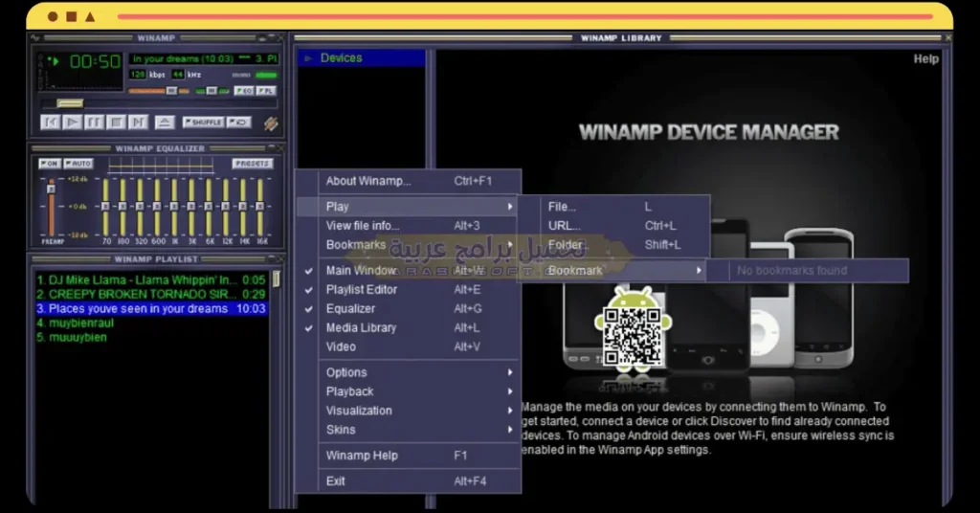The width and height of the screenshot is (980, 513).
Task: Select playlist track Places youve seen in your dreams
Action: click(x=150, y=309)
